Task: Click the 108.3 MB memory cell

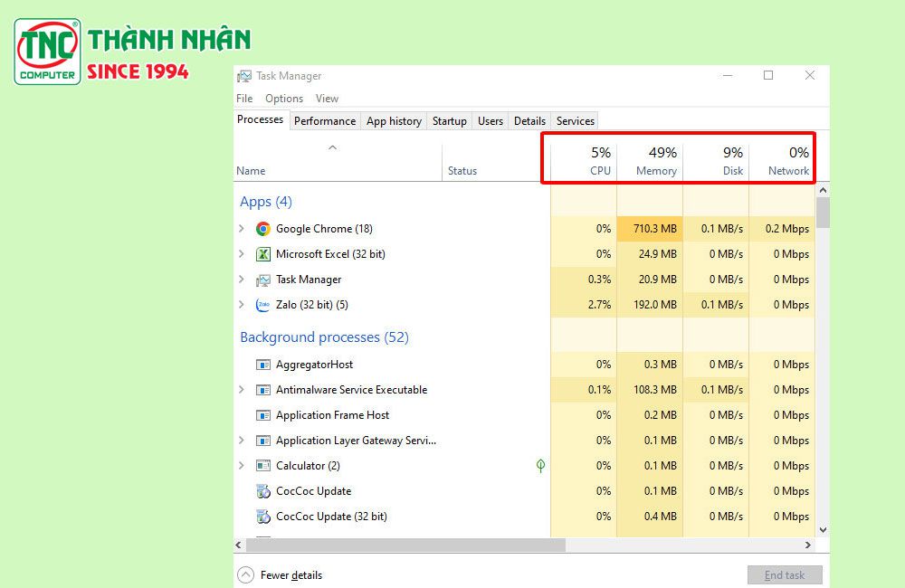Action: point(650,390)
